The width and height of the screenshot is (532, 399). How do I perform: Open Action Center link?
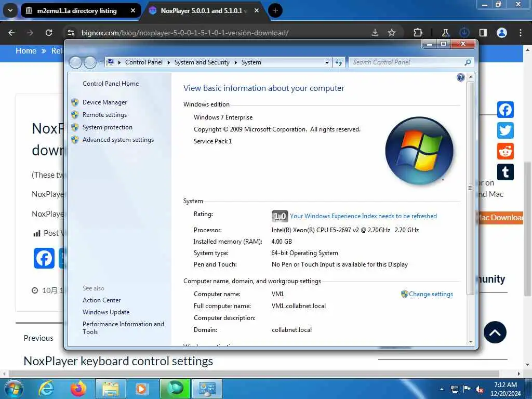point(101,300)
